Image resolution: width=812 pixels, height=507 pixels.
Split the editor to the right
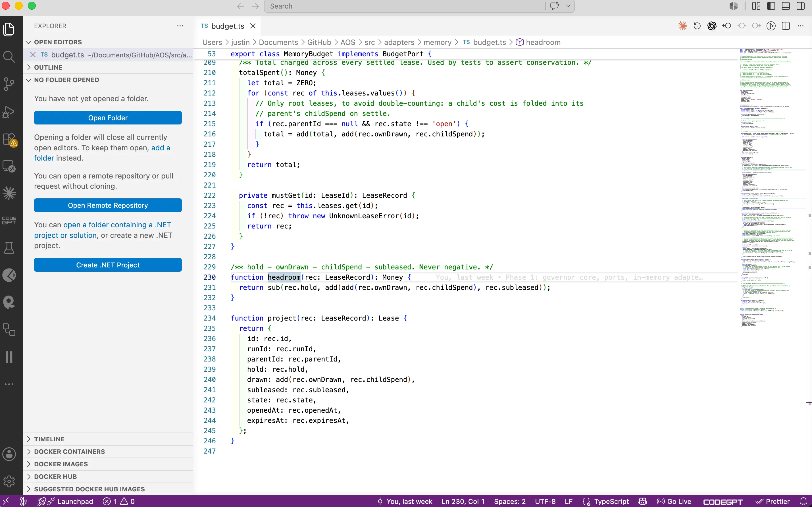point(786,26)
